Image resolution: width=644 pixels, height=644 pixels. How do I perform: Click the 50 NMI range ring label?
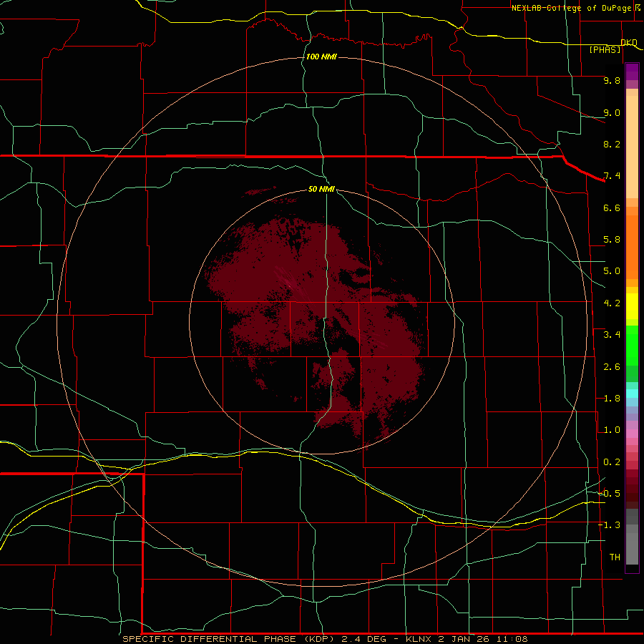[321, 189]
